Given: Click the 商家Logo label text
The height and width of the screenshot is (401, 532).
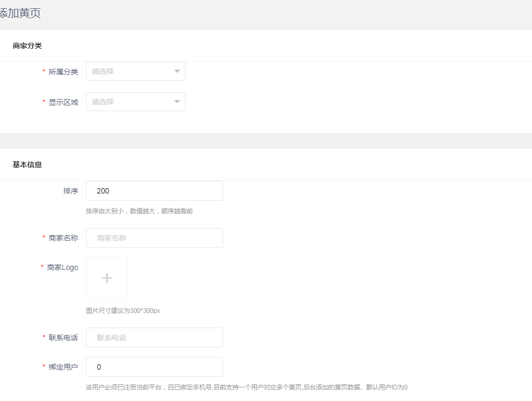Looking at the screenshot, I should [x=62, y=267].
